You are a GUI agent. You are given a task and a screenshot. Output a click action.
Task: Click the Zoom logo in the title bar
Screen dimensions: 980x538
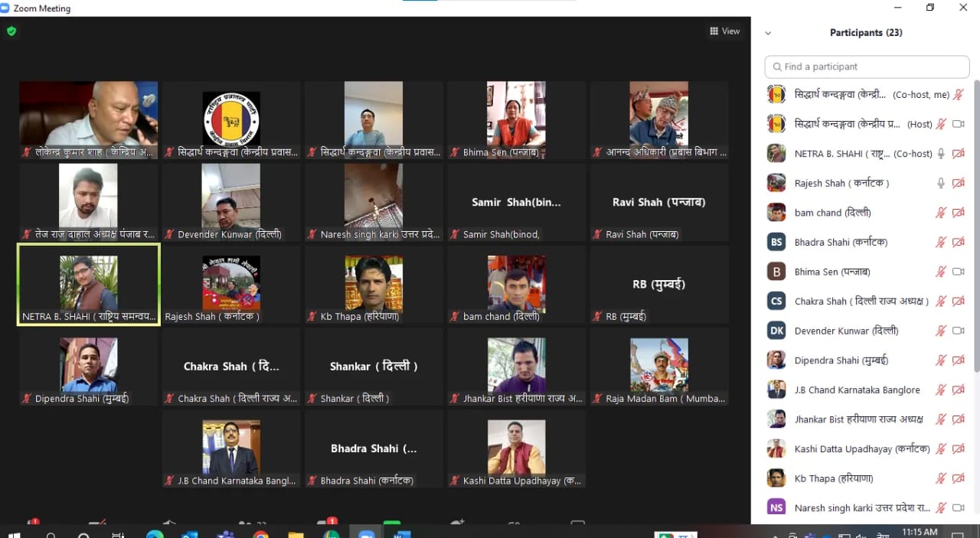click(x=6, y=8)
